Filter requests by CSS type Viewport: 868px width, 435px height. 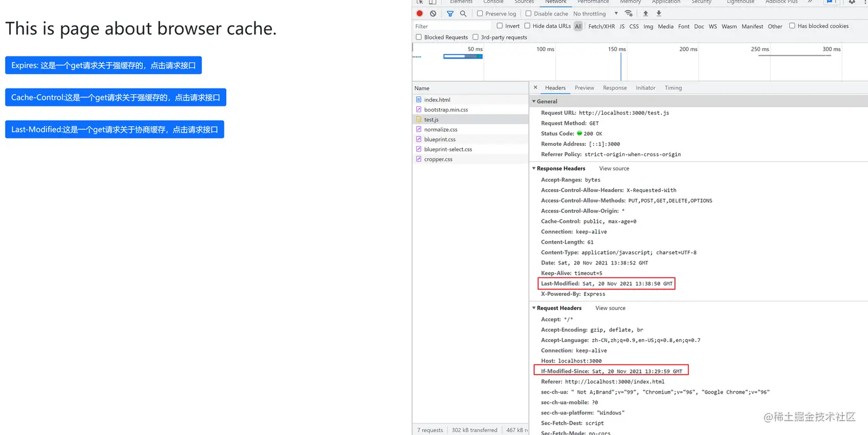(x=634, y=26)
